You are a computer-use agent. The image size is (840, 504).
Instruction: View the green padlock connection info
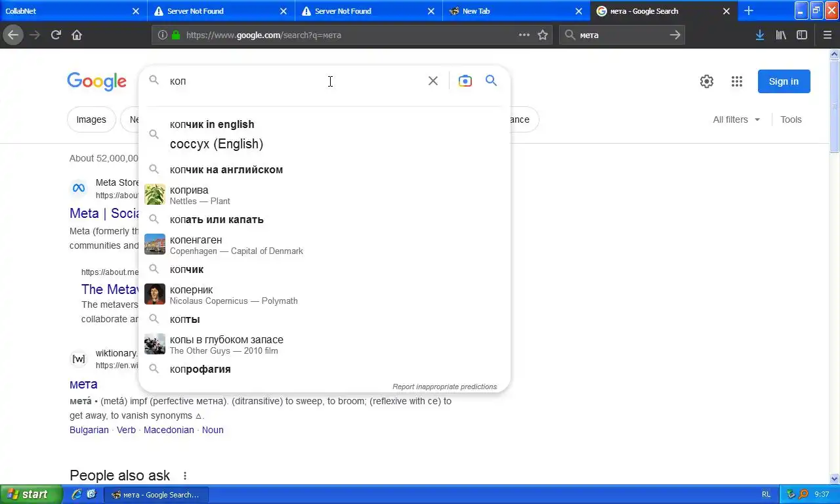click(x=176, y=35)
